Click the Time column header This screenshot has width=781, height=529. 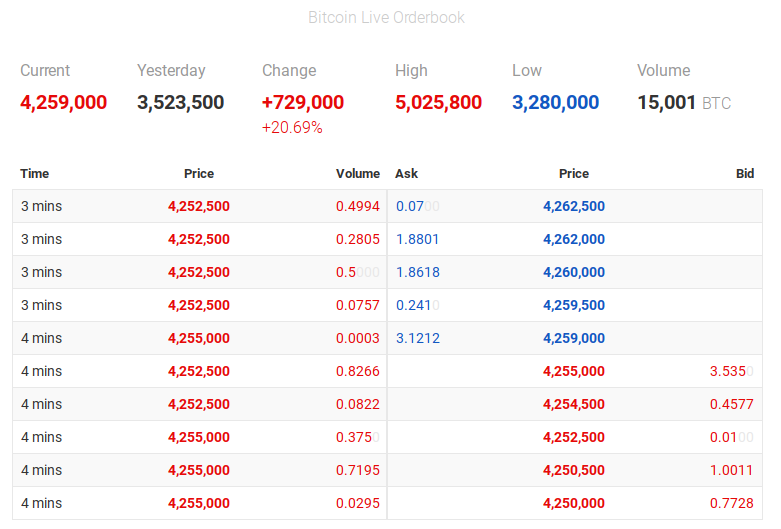tap(34, 174)
